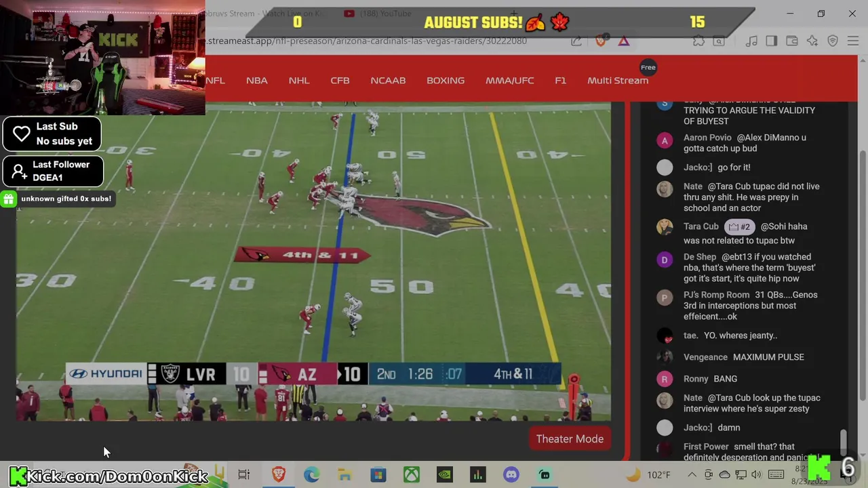This screenshot has height=488, width=868.
Task: Click "tae." username in chat
Action: pyautogui.click(x=690, y=335)
